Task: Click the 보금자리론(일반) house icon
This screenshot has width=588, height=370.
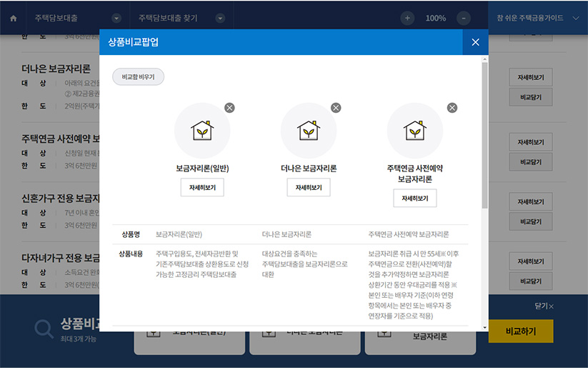Action: (202, 131)
